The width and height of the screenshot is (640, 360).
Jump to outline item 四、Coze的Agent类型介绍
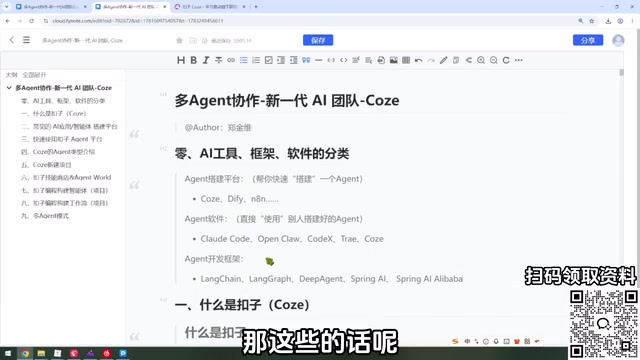[x=58, y=152]
